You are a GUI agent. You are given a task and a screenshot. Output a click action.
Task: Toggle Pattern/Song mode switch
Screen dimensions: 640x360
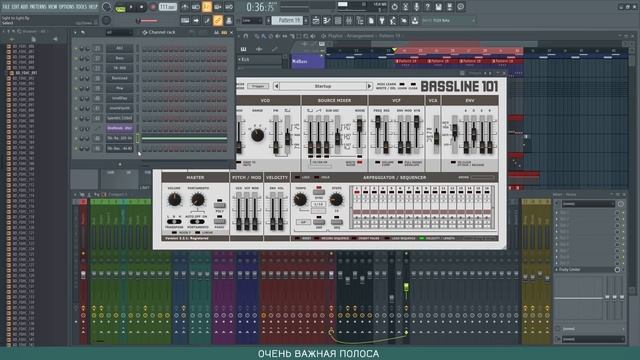120,7
